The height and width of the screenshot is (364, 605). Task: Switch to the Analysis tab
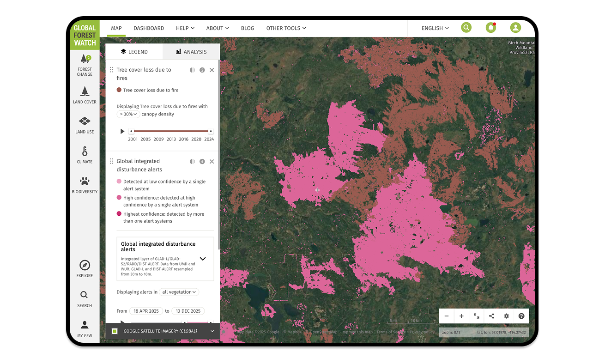tap(191, 52)
